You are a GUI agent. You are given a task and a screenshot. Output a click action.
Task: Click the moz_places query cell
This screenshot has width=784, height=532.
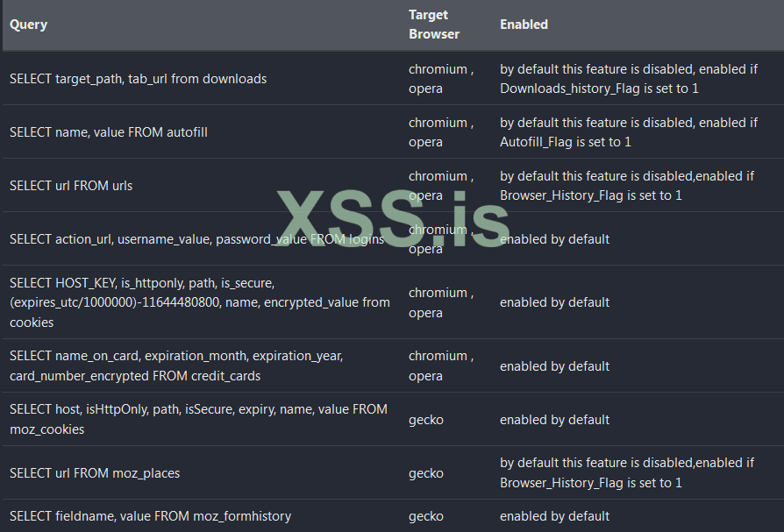[95, 473]
